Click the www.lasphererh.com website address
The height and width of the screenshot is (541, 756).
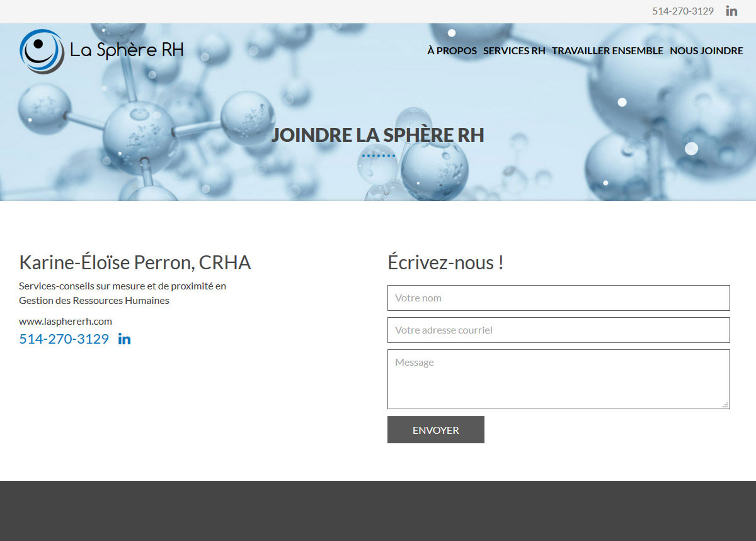point(66,321)
